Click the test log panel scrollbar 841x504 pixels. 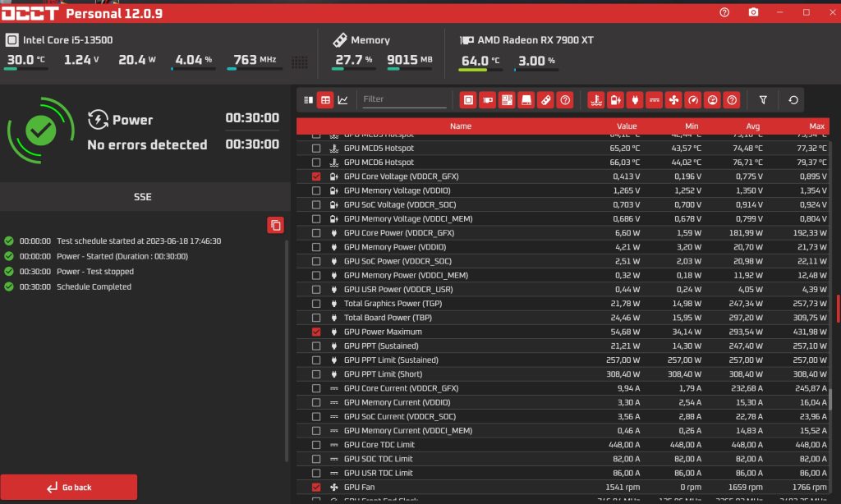pos(287,351)
